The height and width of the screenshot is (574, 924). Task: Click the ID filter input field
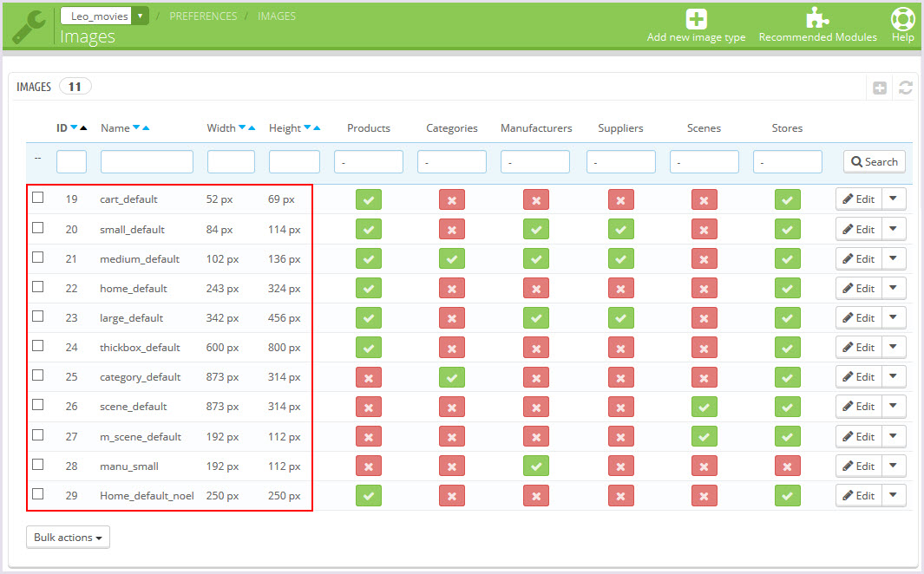pos(71,161)
